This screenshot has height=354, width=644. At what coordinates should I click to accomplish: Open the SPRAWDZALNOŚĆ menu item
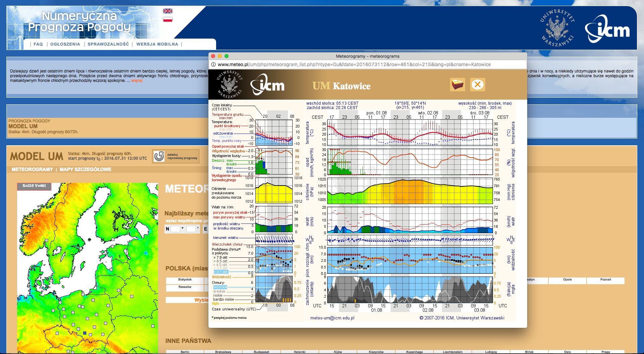point(108,44)
